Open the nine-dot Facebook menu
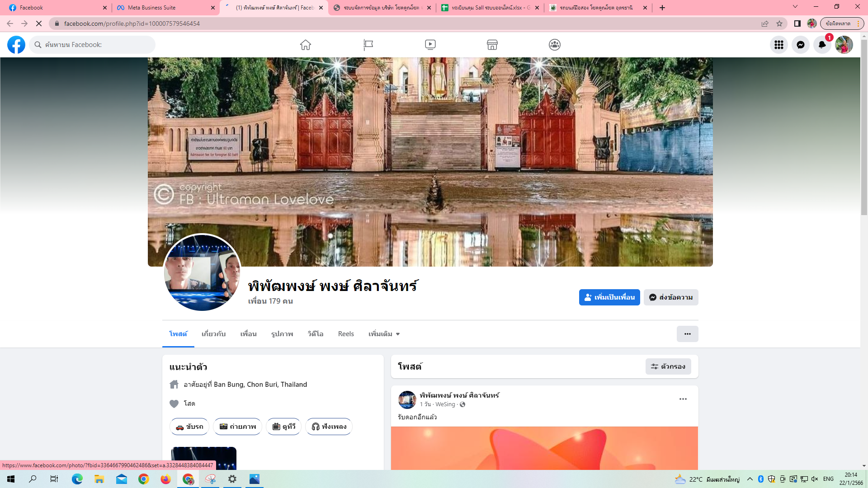 778,45
